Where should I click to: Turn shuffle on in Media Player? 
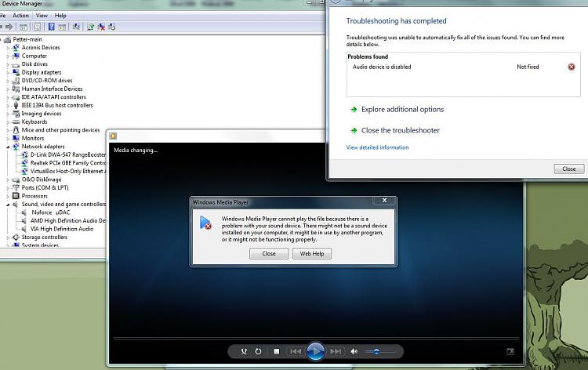point(244,351)
